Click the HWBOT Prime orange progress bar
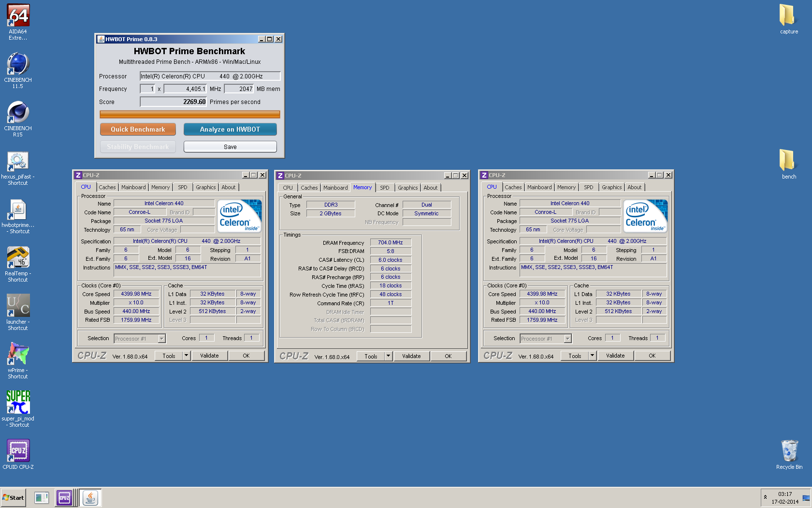The width and height of the screenshot is (812, 508). tap(190, 114)
